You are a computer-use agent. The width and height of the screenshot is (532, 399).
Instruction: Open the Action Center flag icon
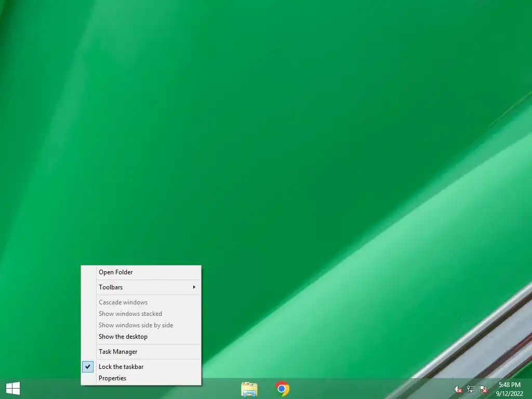[x=483, y=389]
